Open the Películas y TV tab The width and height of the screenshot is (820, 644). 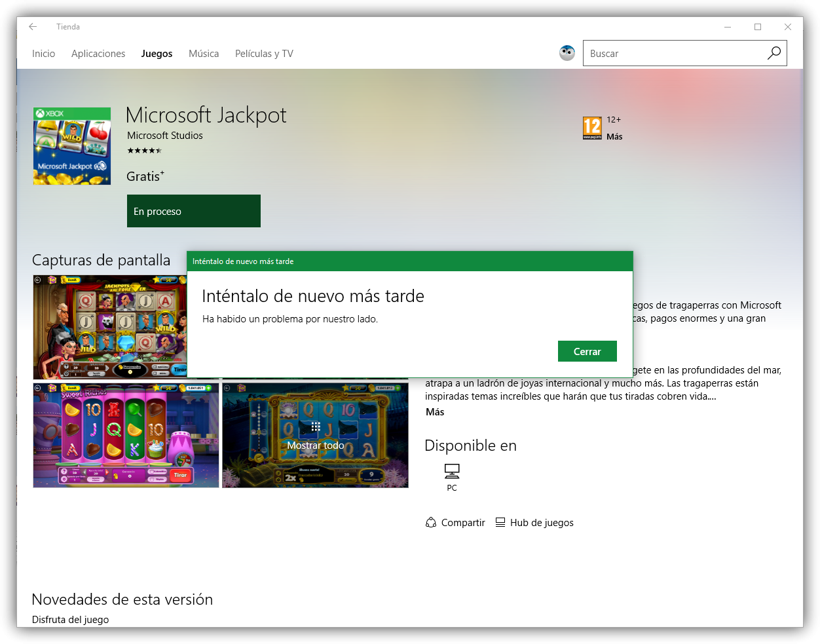point(264,54)
